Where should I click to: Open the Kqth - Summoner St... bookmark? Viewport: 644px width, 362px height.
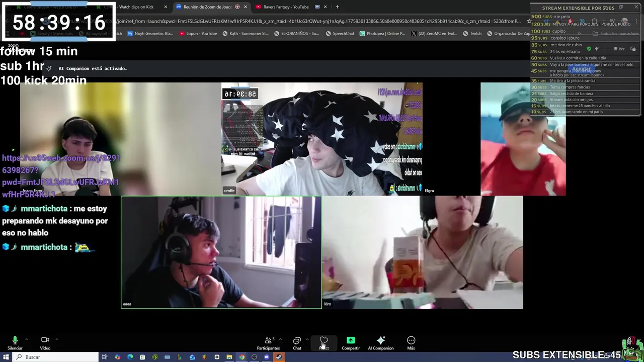[246, 34]
